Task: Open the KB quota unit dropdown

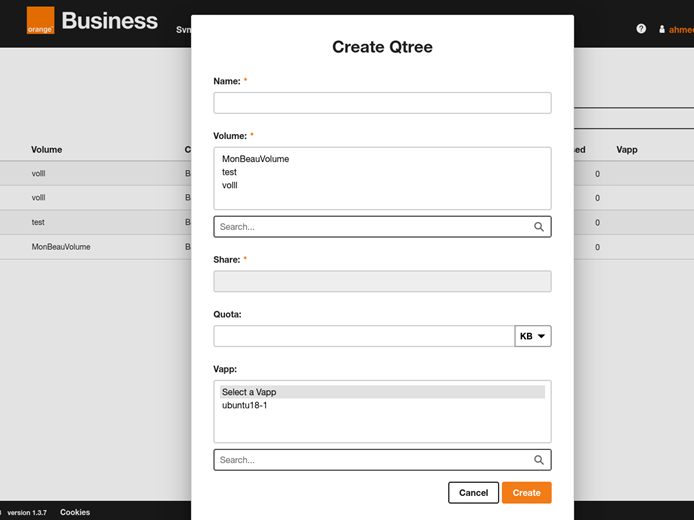Action: point(533,337)
